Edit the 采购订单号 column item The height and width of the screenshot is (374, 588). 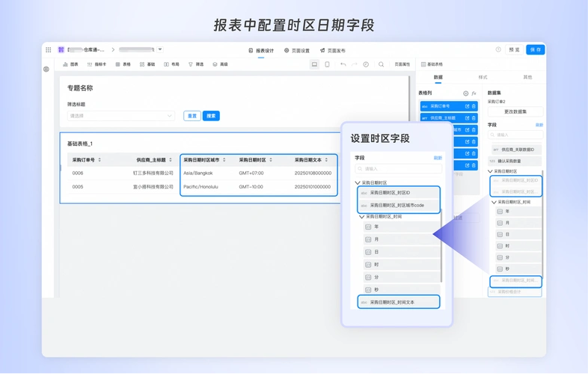click(x=468, y=106)
